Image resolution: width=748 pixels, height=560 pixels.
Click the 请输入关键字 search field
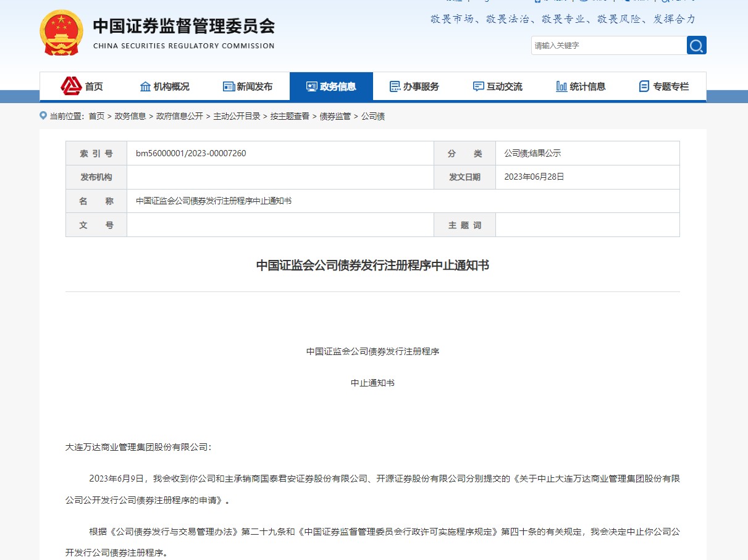coord(608,45)
